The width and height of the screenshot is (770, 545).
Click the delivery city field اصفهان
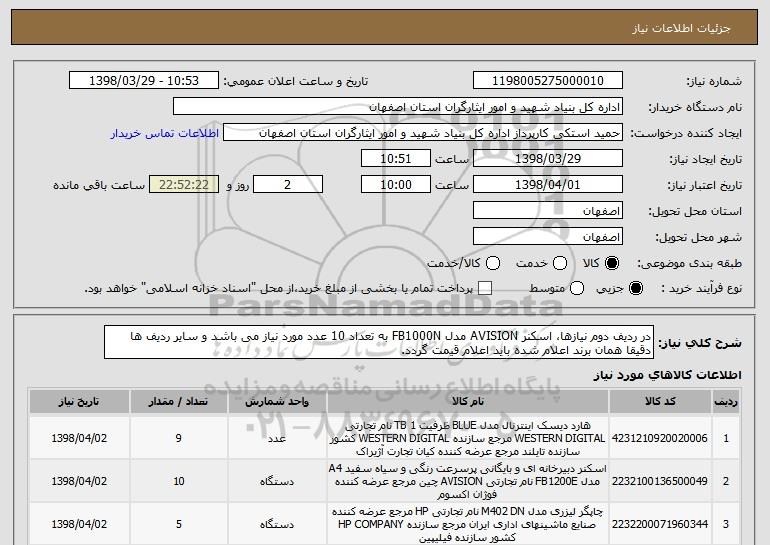tap(548, 237)
